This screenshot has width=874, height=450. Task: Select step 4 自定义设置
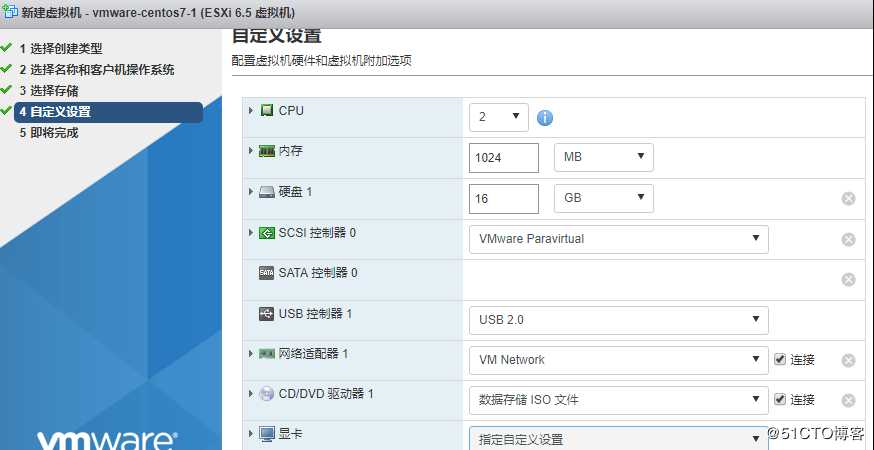coord(109,112)
